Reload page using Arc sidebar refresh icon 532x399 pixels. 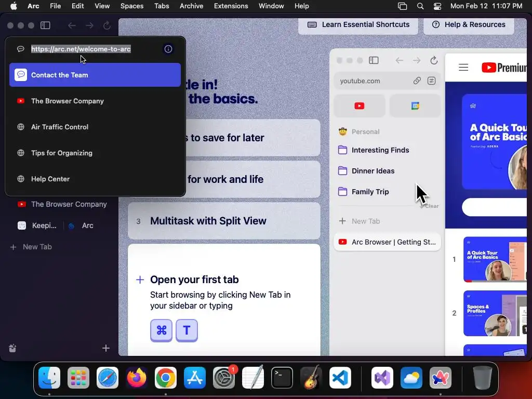click(x=107, y=25)
